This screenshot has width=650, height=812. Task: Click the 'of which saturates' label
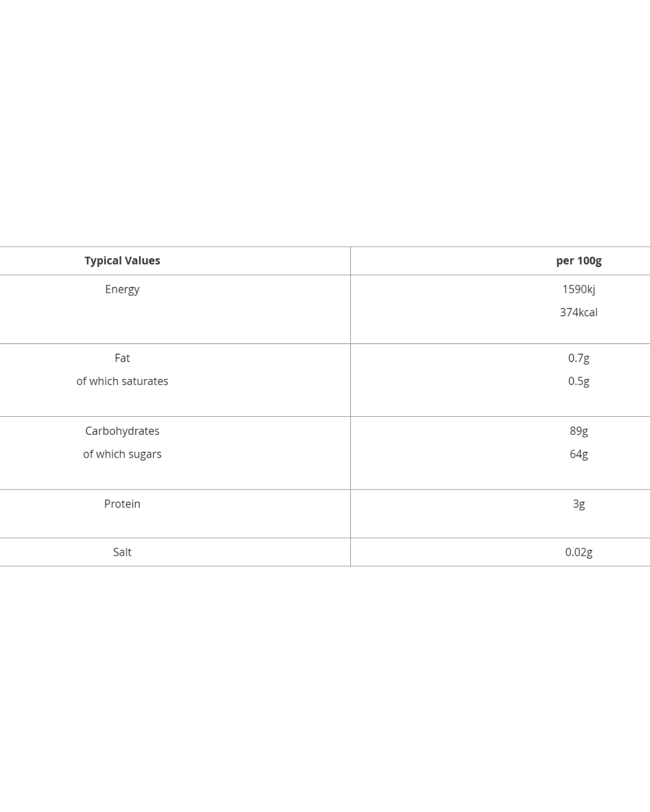tap(122, 381)
